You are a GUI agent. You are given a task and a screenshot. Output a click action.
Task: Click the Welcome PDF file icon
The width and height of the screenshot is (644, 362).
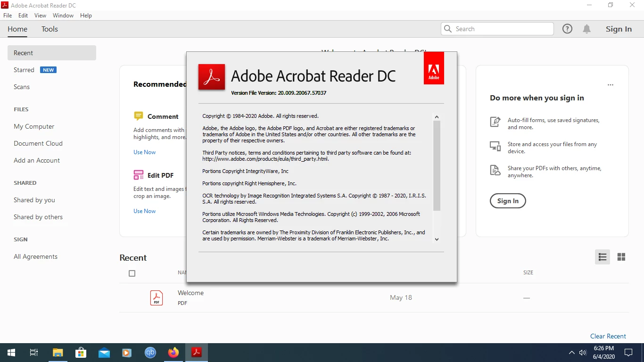tap(157, 297)
